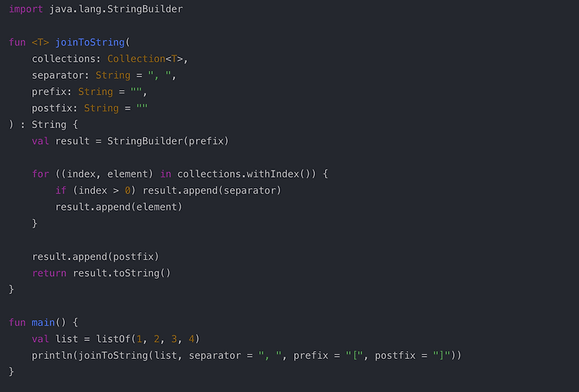Viewport: 579px width, 392px height.
Task: Click the StringBuilder(prefix) constructor call
Action: point(168,141)
